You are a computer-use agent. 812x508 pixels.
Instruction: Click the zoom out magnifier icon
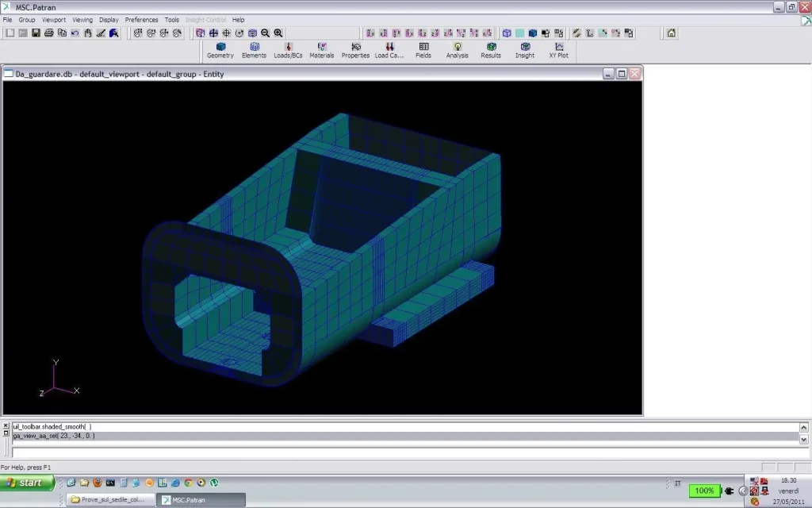[x=265, y=33]
